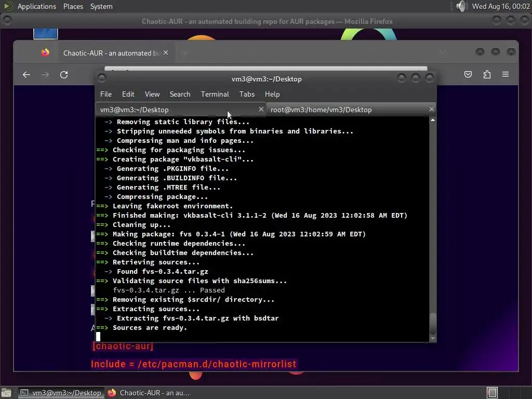This screenshot has width=532, height=399.
Task: Open terminal Tabs menu
Action: pyautogui.click(x=247, y=95)
